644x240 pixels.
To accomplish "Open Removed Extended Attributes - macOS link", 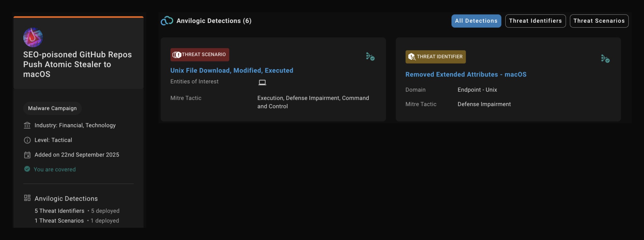I will click(x=466, y=75).
